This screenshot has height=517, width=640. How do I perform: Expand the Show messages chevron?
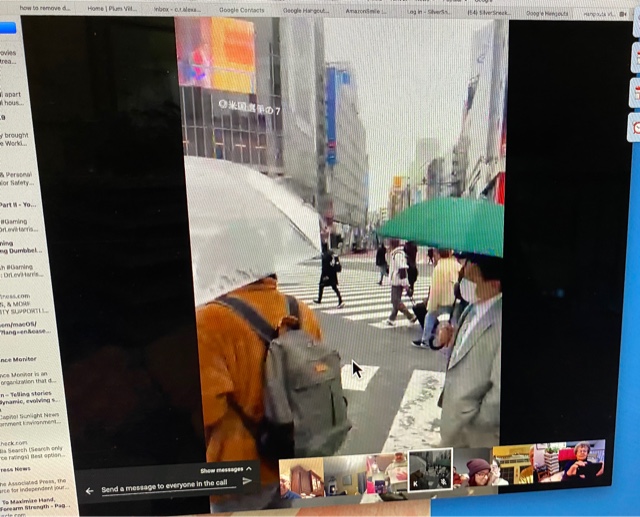click(249, 469)
